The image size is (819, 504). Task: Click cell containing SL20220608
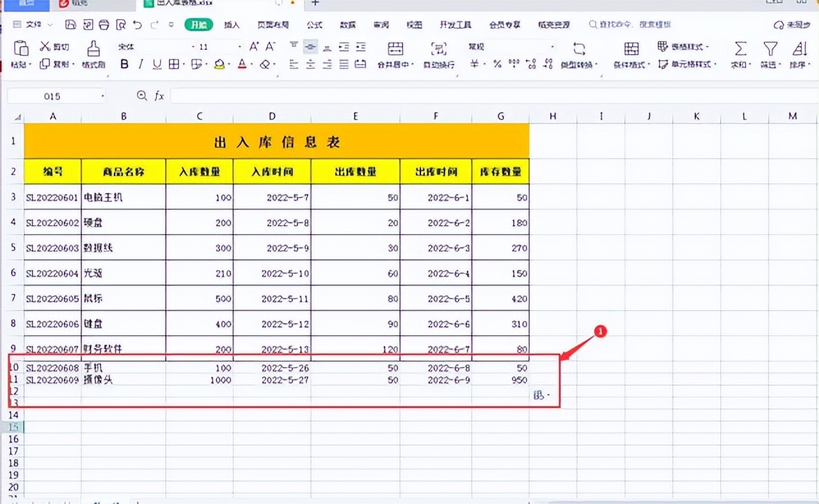click(x=52, y=368)
